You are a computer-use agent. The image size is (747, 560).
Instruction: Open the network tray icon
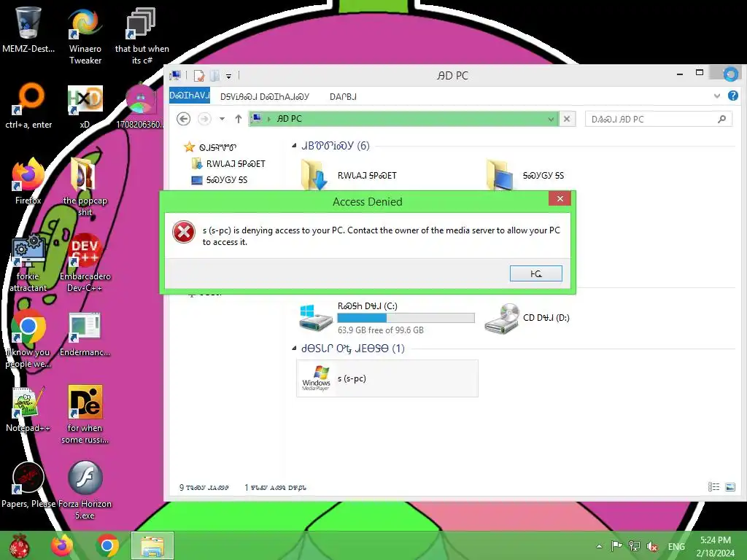coord(634,546)
